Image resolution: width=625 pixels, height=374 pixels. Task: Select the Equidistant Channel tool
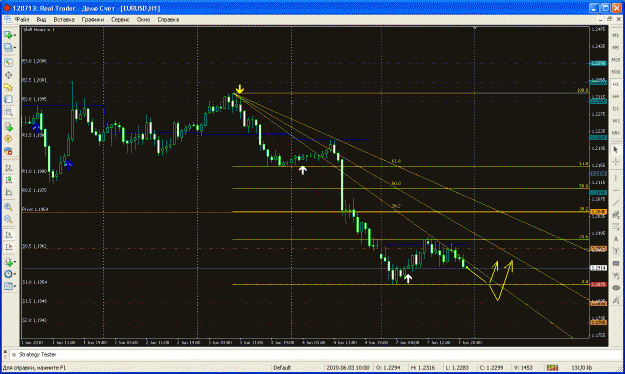tap(616, 215)
